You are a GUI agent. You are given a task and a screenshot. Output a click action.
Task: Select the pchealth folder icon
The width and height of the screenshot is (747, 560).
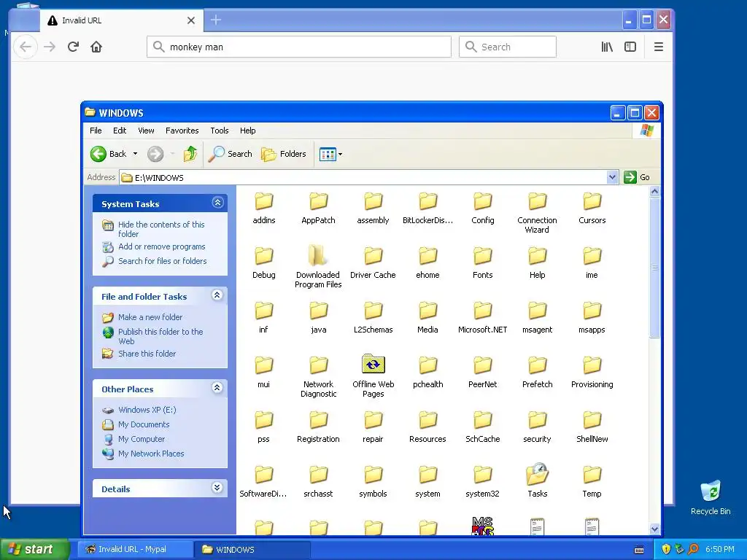(x=427, y=365)
